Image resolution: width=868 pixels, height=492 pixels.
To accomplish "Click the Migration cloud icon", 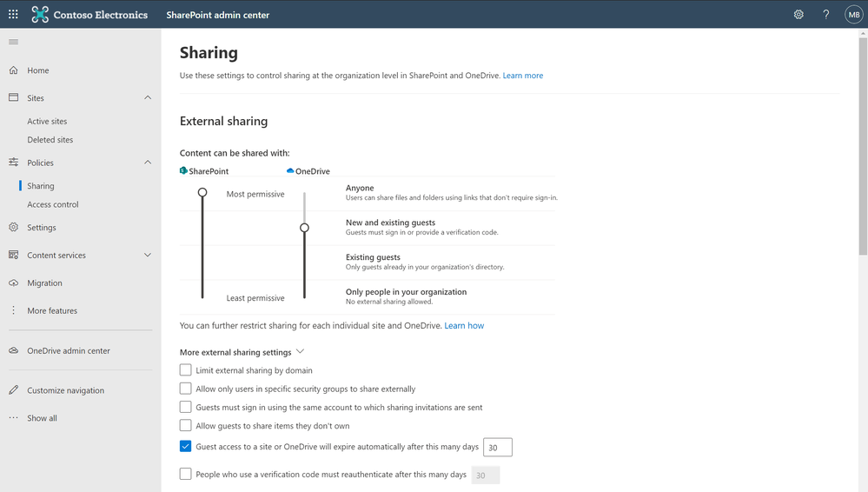I will (x=14, y=283).
